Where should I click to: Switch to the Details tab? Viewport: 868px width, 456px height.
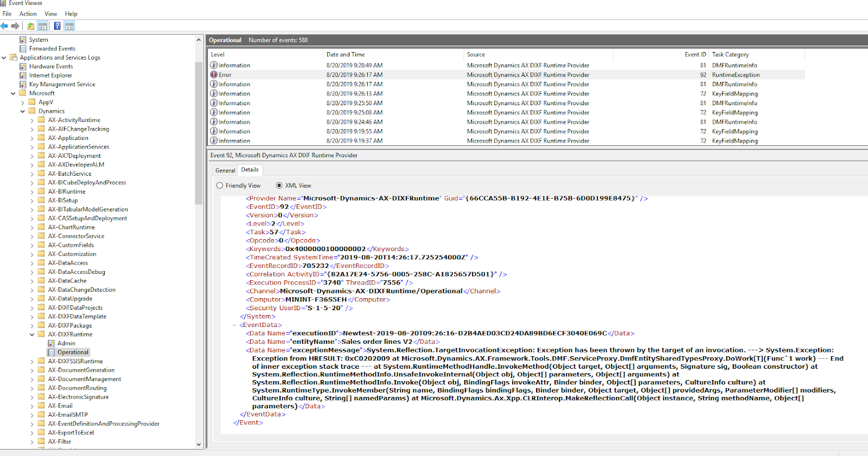[250, 170]
